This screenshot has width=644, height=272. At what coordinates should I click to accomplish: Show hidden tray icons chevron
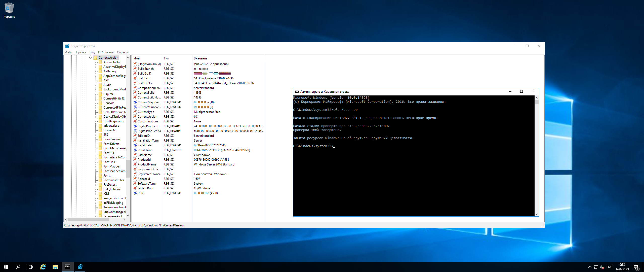[x=590, y=267]
